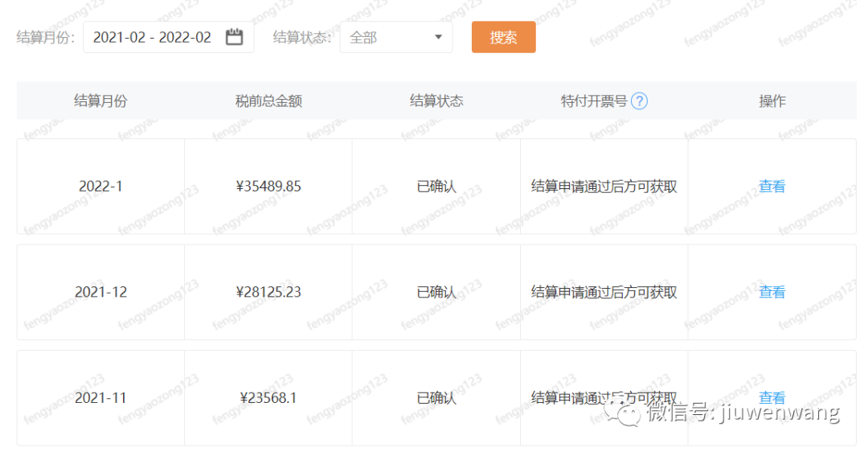
Task: Click 已确认 status in 2021-12 row
Action: 436,292
